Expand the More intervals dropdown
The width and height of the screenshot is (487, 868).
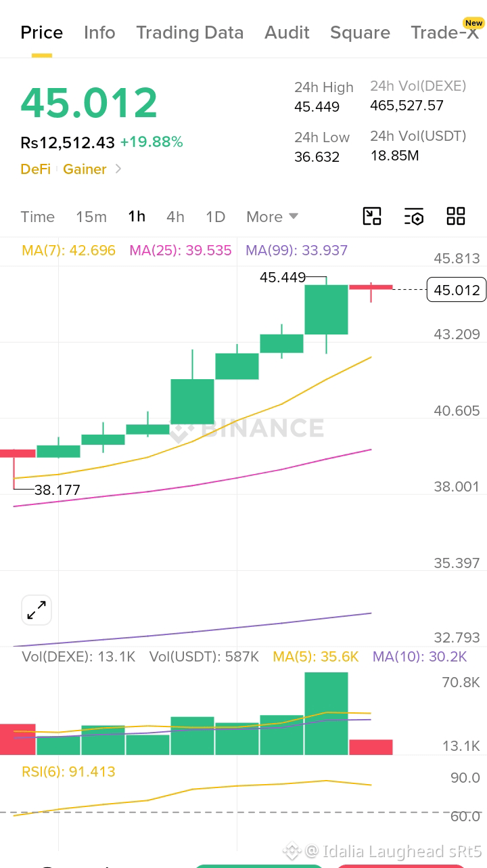tap(272, 217)
